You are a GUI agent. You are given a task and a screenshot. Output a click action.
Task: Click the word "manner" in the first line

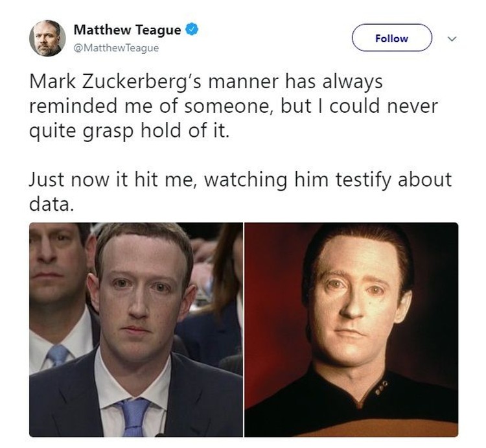tap(243, 82)
